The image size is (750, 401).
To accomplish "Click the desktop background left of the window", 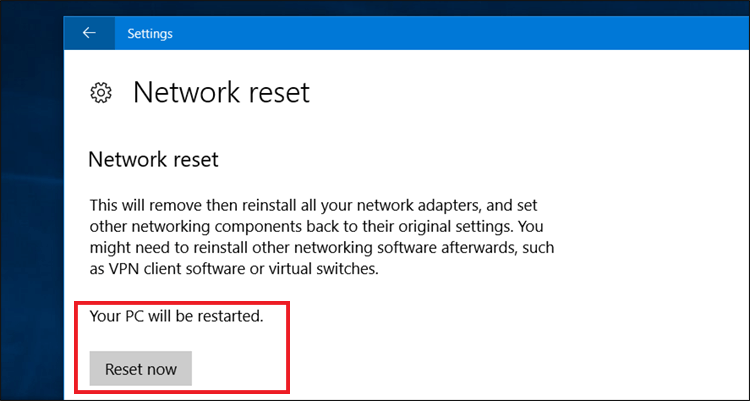I will 30,200.
